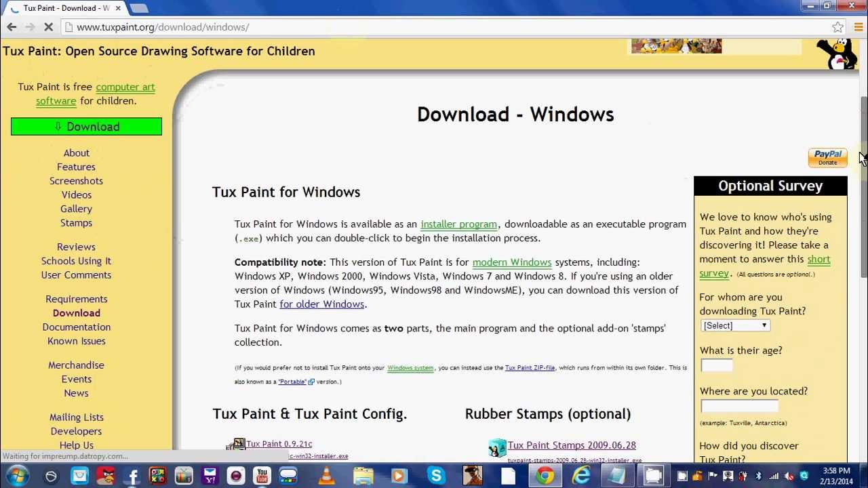Launch VLC media player from taskbar

[x=326, y=476]
